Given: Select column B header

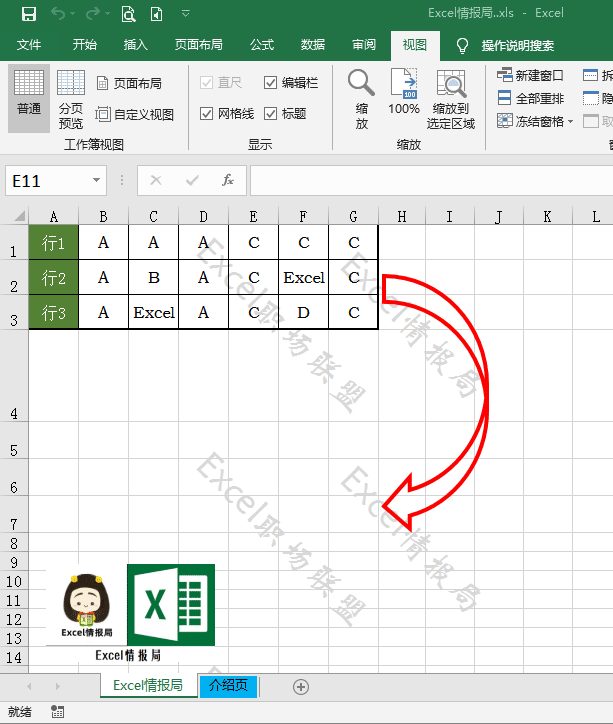Looking at the screenshot, I should tap(103, 216).
